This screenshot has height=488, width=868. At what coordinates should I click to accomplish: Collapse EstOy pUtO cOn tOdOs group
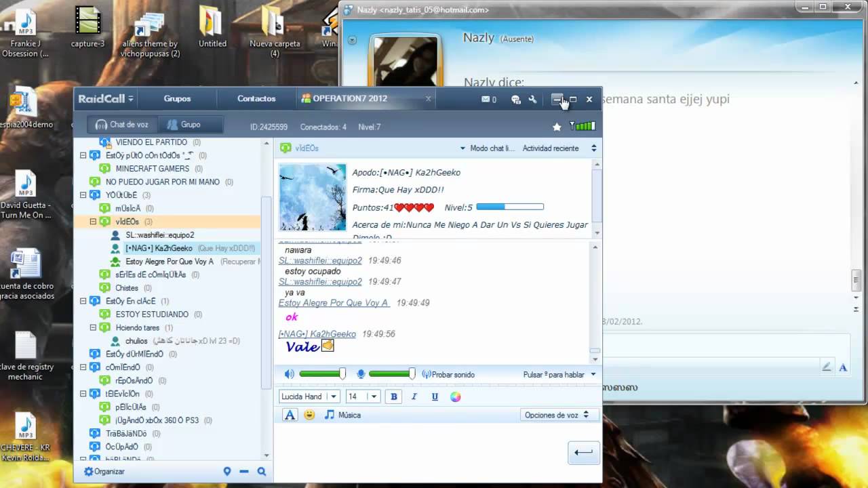pos(83,155)
